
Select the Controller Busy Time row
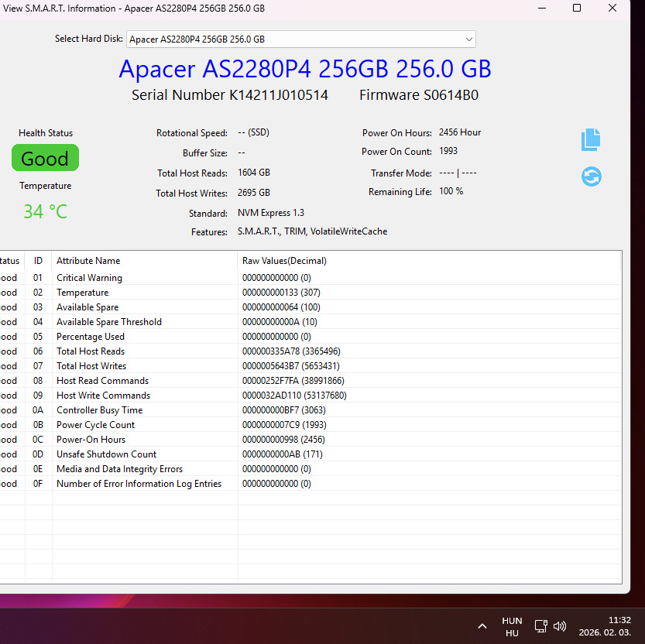[310, 410]
